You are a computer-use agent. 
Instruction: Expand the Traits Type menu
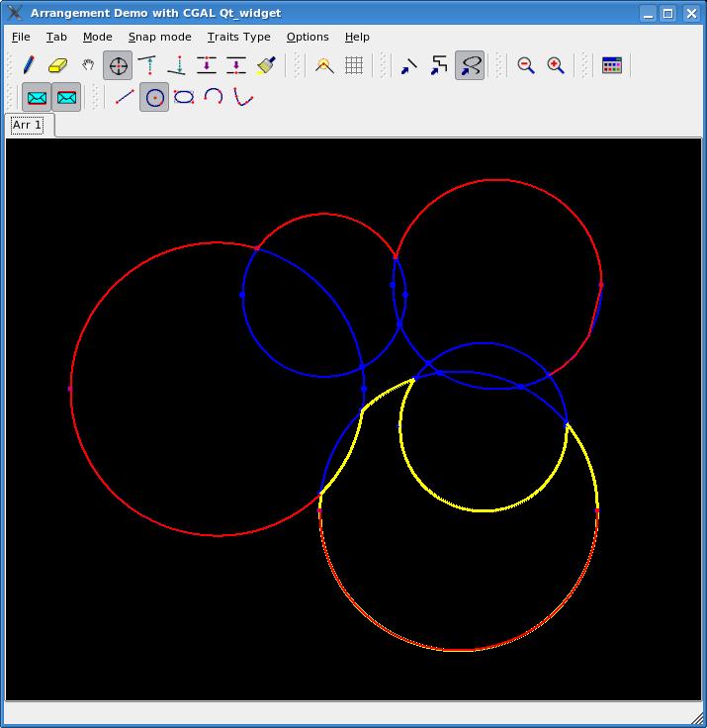(x=238, y=37)
